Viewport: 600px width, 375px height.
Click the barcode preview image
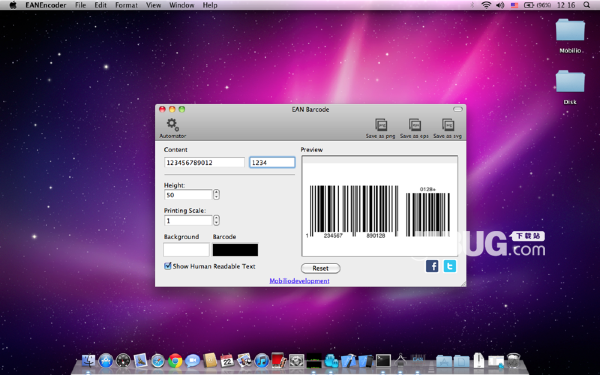[x=380, y=206]
